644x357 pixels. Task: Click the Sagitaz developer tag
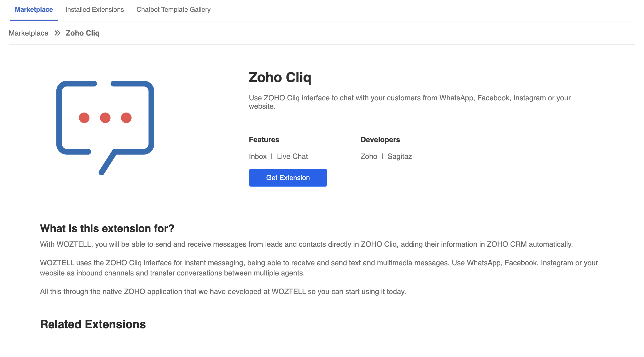(x=400, y=157)
